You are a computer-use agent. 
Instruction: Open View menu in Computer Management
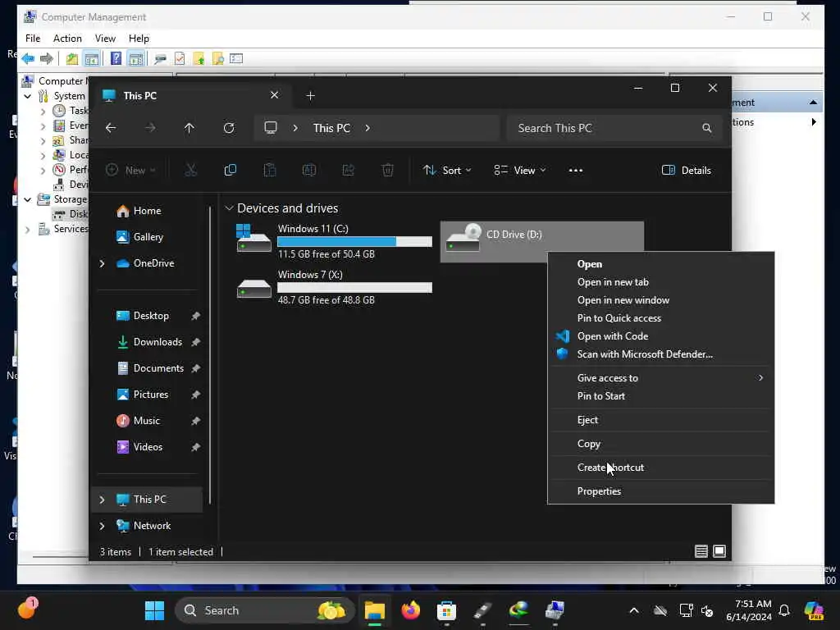105,39
